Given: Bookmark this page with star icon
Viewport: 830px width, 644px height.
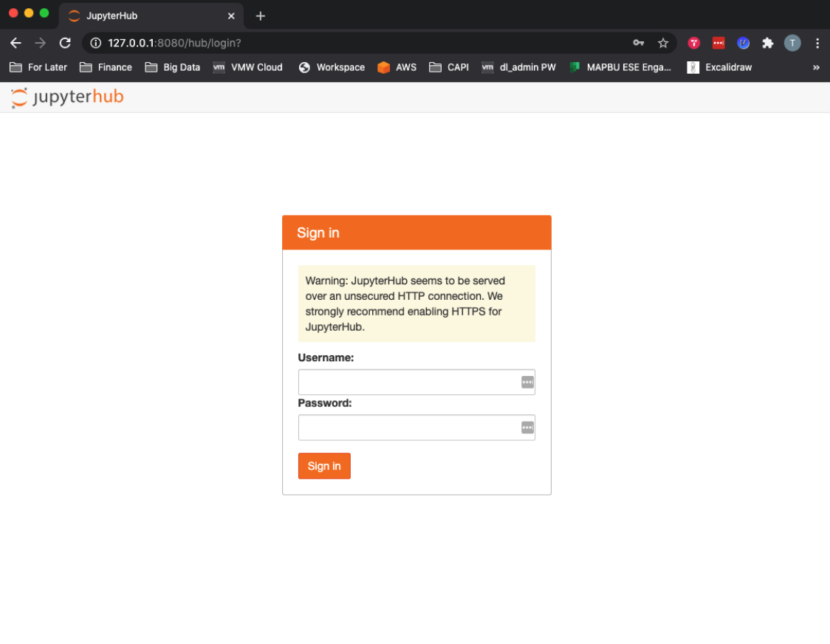Looking at the screenshot, I should [662, 43].
